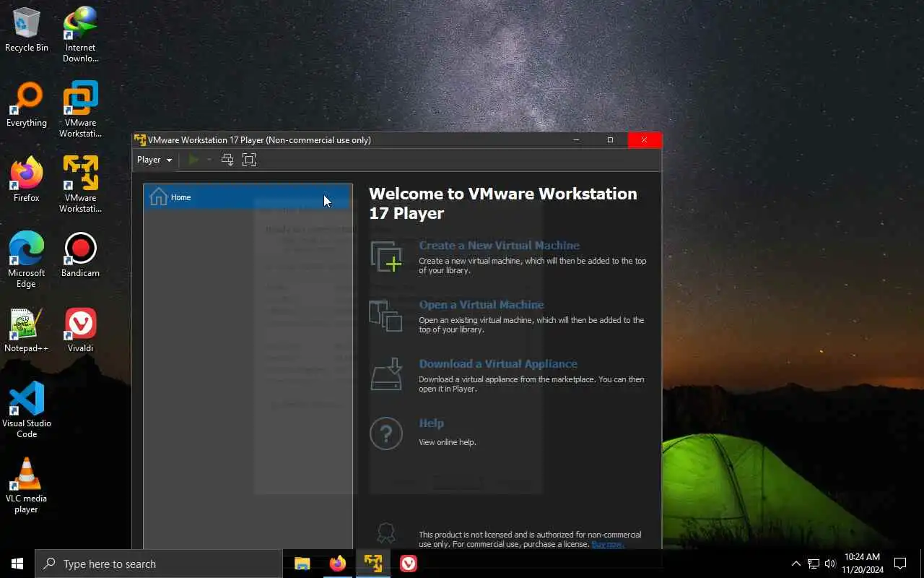Select Notepad++ desktop icon

(x=27, y=331)
